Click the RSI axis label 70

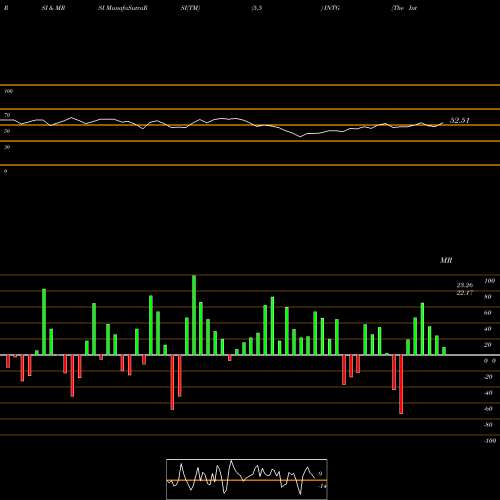[x=7, y=115]
